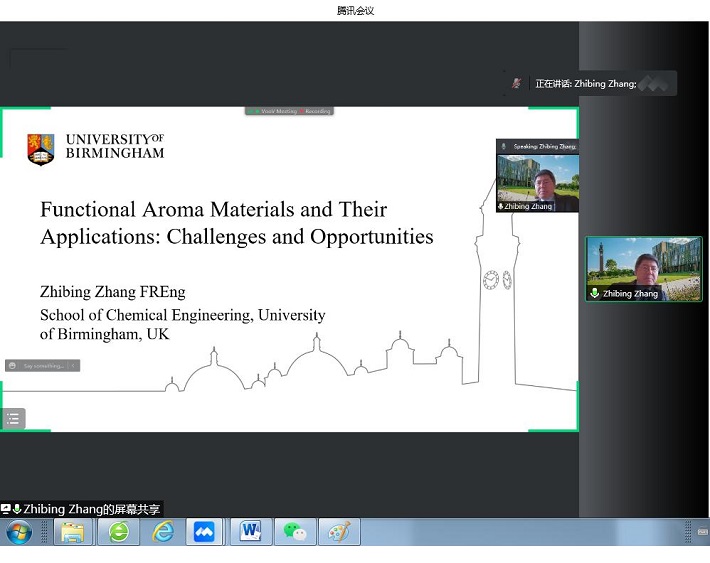Screen dimensions: 710x563
Task: Open the Paint app in taskbar
Action: click(339, 532)
